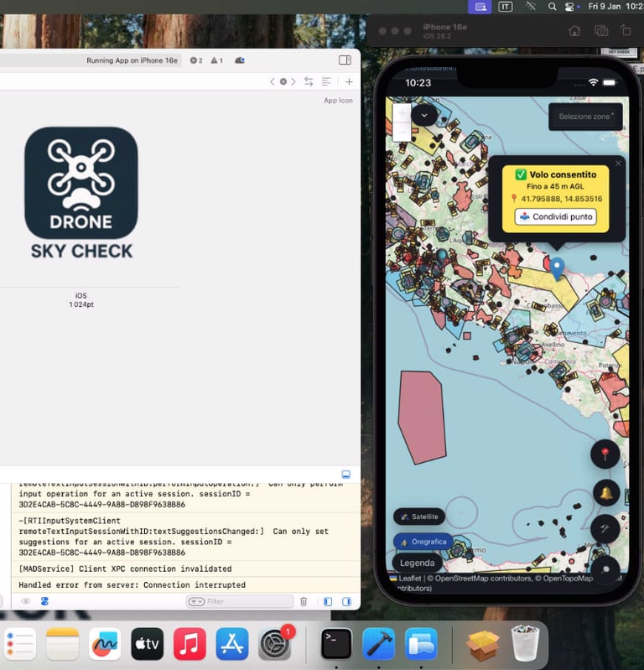Open editor options lines icon

326,81
